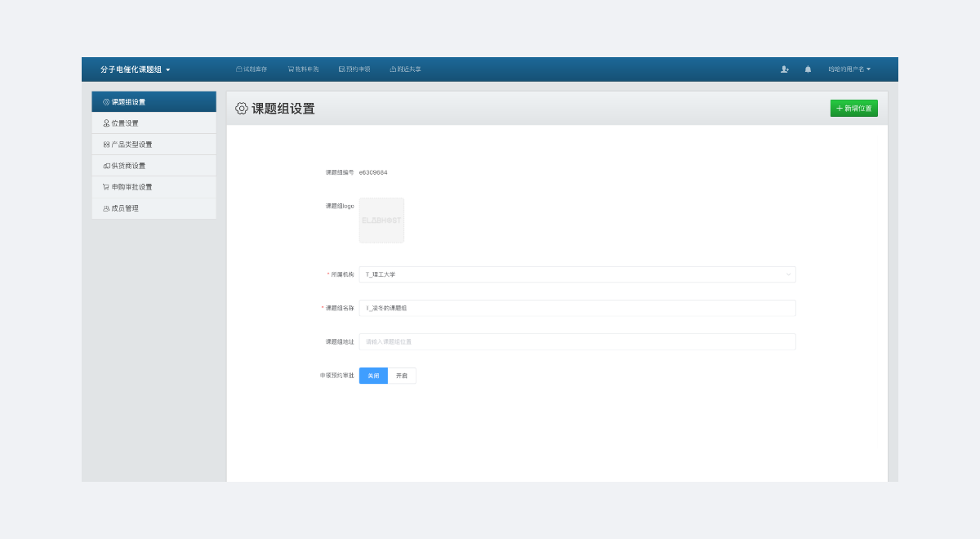Image resolution: width=980 pixels, height=539 pixels.
Task: Open the 分子电催化课题组 group switcher dropdown
Action: (x=135, y=69)
